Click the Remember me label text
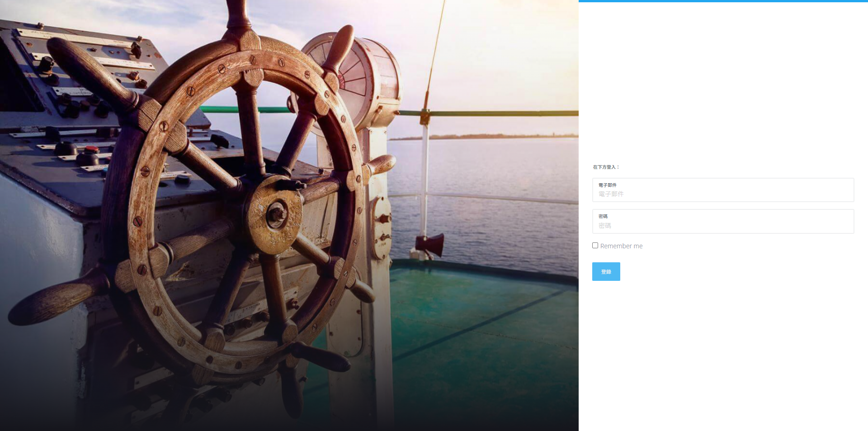 click(x=621, y=246)
